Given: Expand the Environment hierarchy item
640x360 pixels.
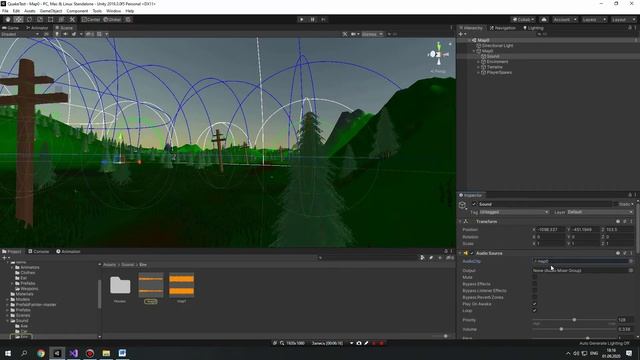Looking at the screenshot, I should click(478, 62).
